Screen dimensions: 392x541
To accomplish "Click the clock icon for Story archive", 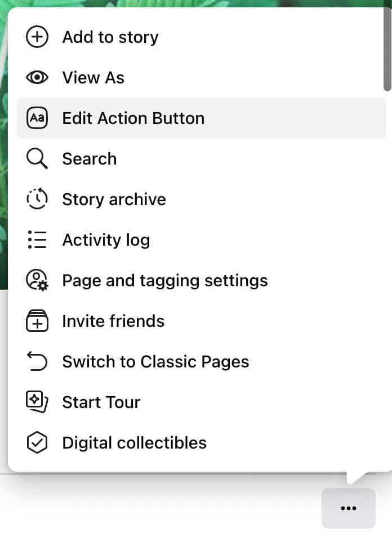I will click(37, 199).
